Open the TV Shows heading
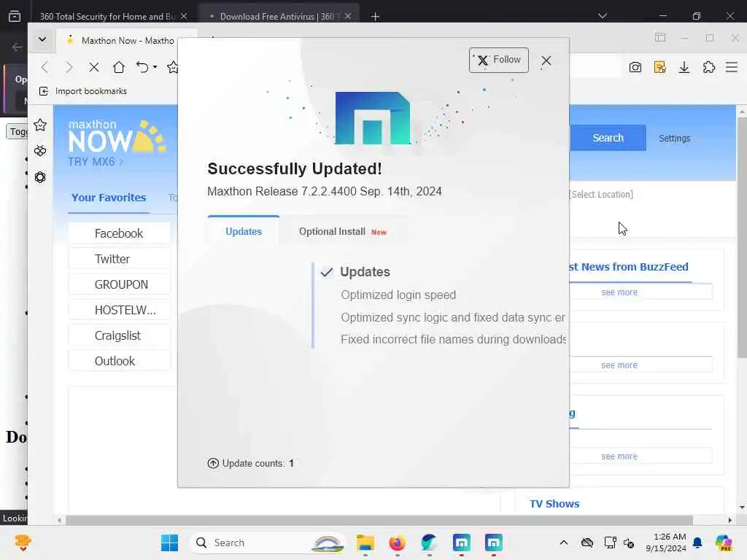Screen dimensions: 747x560 554,504
